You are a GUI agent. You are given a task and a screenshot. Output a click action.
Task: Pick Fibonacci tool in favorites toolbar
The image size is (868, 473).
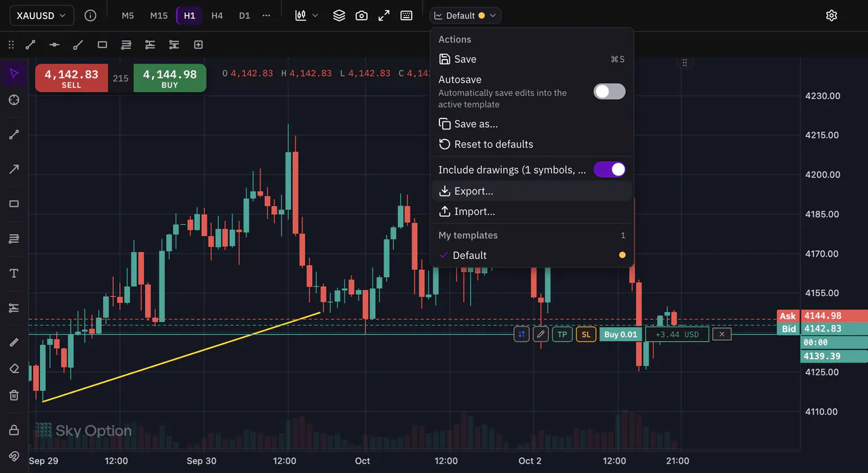[126, 45]
